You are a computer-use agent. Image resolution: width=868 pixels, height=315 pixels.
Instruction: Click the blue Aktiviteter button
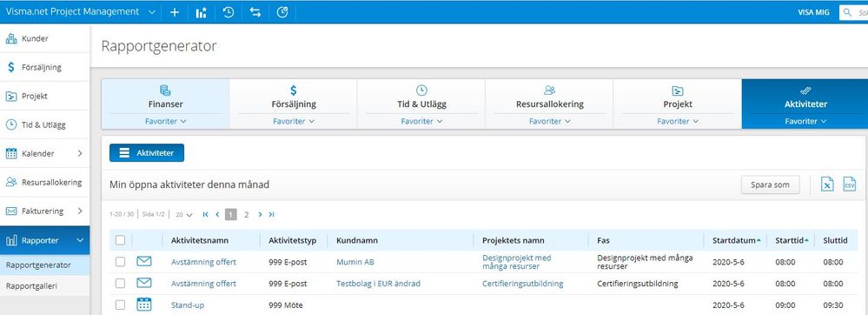147,153
